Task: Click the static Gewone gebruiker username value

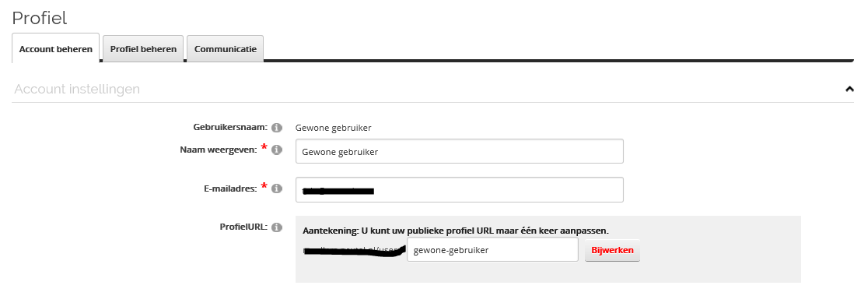Action: point(333,128)
